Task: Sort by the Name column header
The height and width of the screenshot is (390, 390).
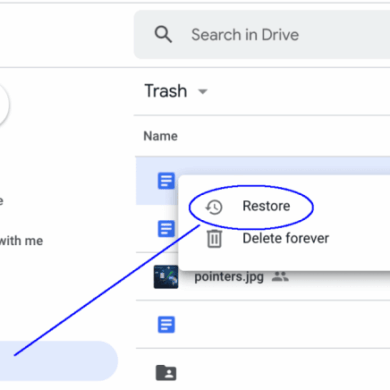Action: [x=160, y=136]
